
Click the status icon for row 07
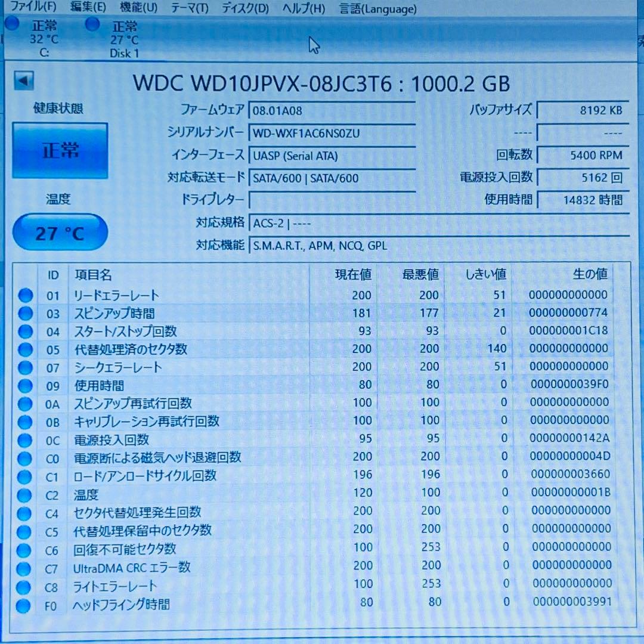(25, 367)
